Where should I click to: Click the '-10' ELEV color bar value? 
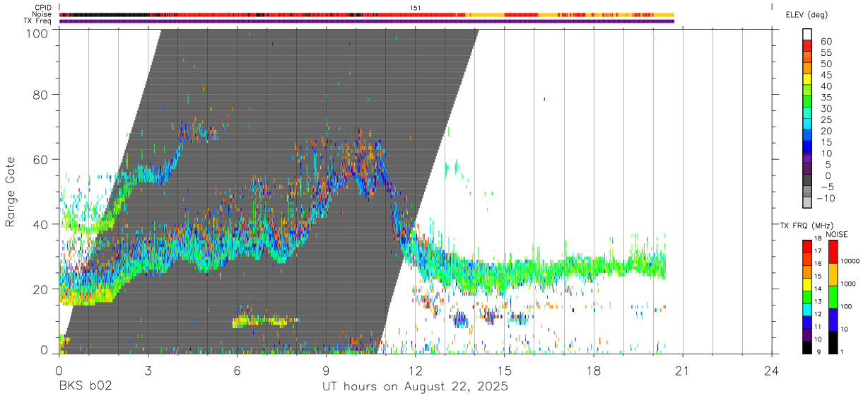[x=826, y=198]
